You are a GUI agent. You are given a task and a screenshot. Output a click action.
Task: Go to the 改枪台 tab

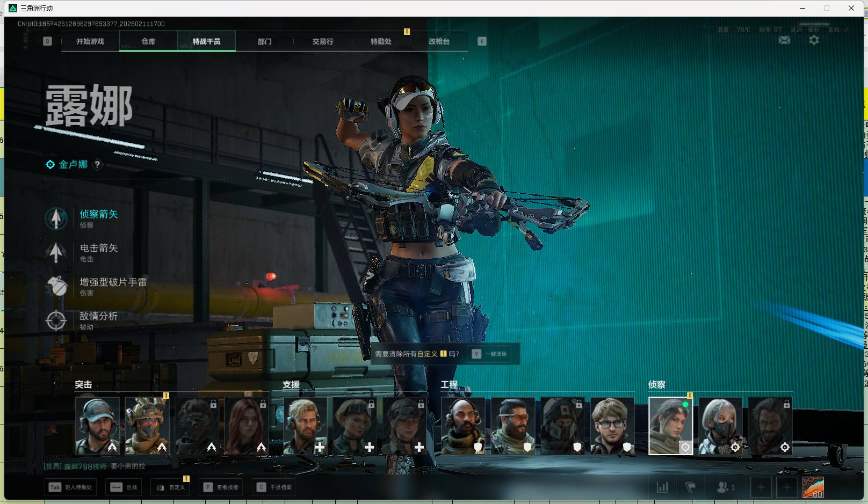pos(439,41)
